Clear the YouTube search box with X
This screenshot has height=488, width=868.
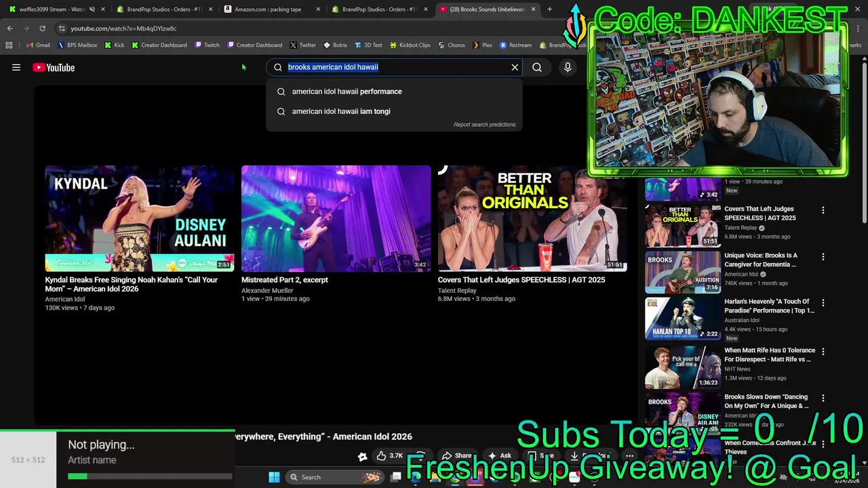coord(515,67)
